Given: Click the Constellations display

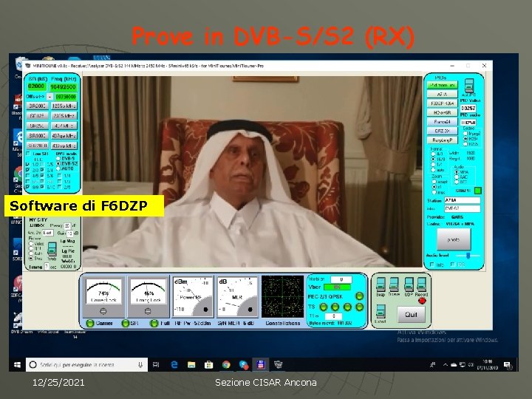Looking at the screenshot, I should point(282,296).
